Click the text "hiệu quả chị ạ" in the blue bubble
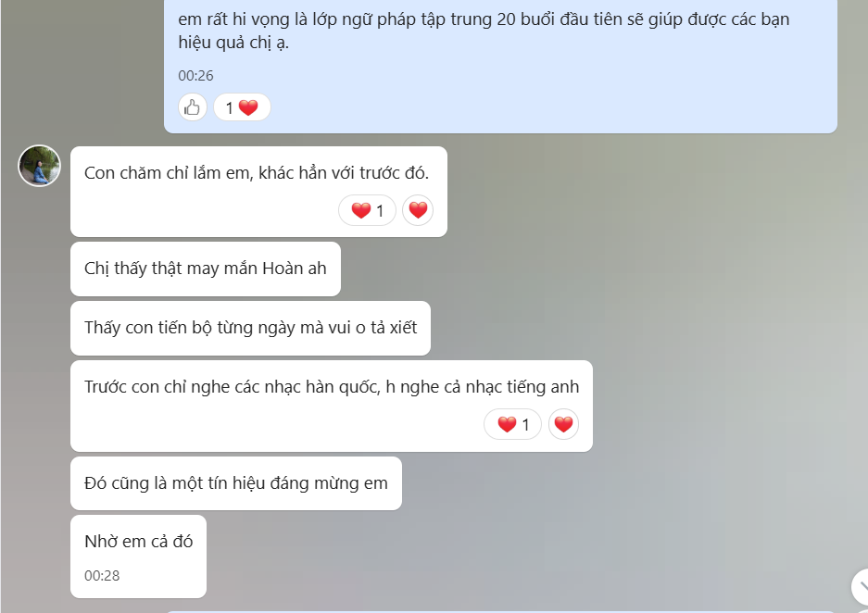This screenshot has width=868, height=613. coord(233,43)
